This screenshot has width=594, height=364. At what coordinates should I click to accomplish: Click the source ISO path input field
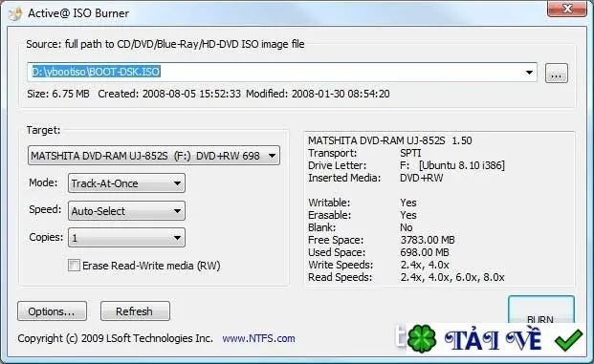[x=282, y=72]
